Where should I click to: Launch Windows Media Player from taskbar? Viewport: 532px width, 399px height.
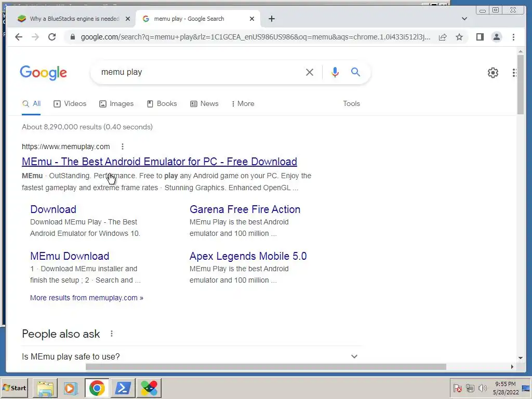[x=71, y=388]
